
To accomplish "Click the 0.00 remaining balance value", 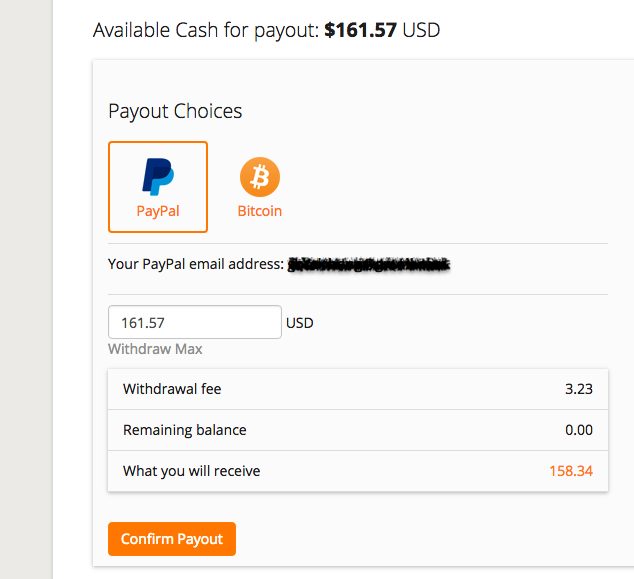I will [577, 430].
